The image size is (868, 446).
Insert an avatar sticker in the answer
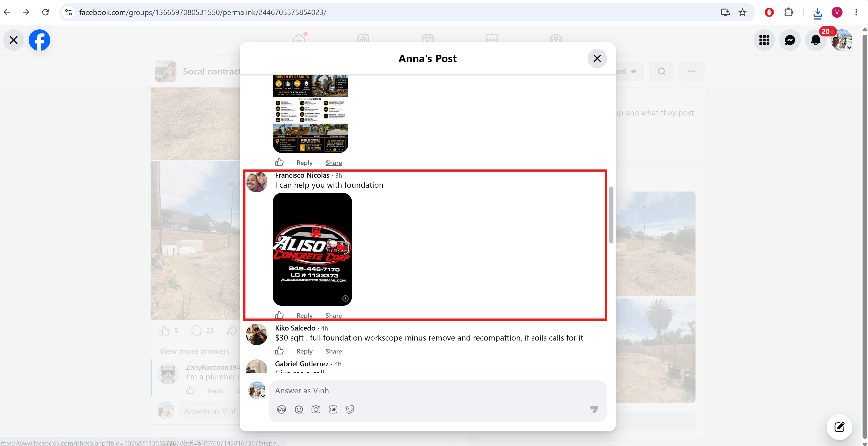[x=281, y=410]
